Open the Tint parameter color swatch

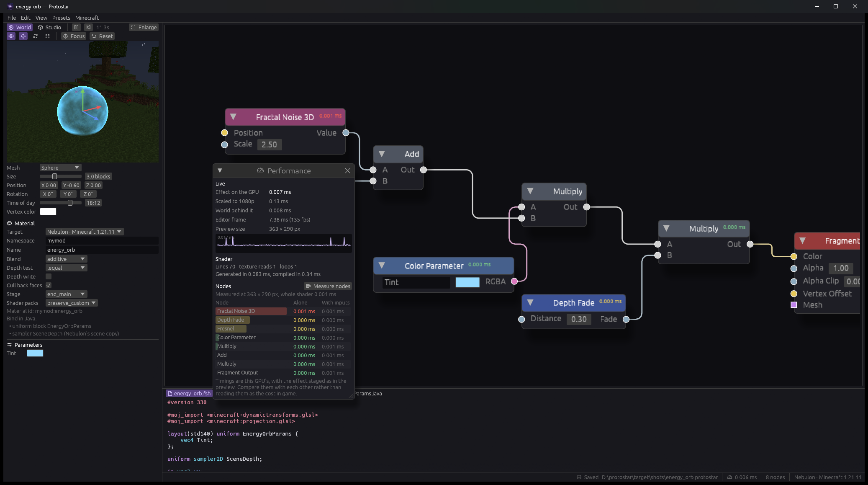[35, 353]
